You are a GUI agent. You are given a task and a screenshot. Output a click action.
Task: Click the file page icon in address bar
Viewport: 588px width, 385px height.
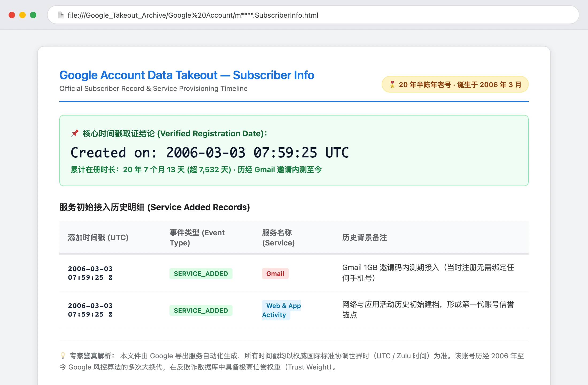pos(61,15)
